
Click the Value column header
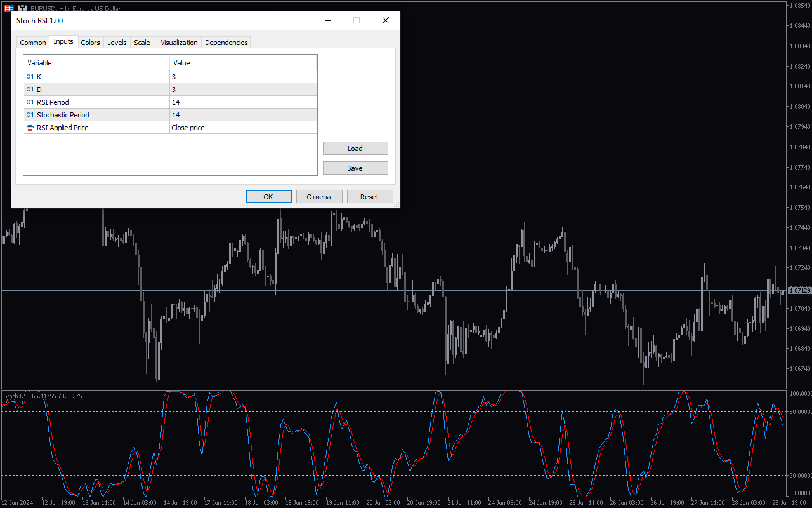(243, 63)
